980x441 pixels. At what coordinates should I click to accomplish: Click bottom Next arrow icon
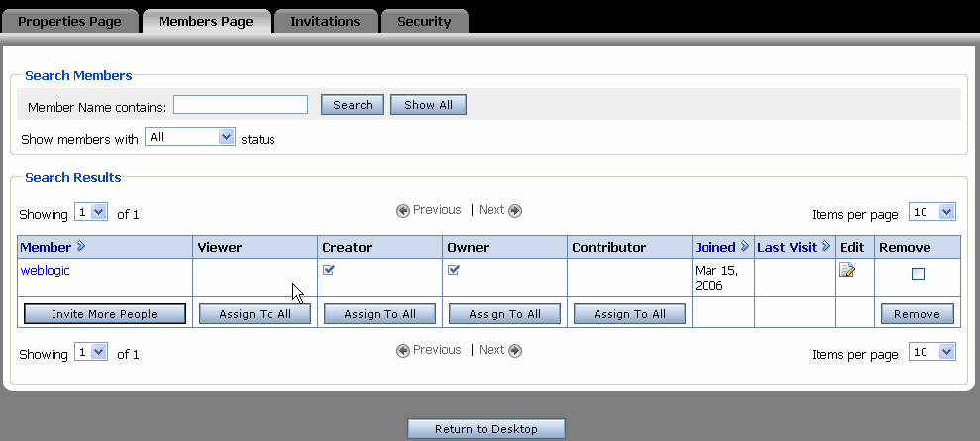tap(515, 351)
